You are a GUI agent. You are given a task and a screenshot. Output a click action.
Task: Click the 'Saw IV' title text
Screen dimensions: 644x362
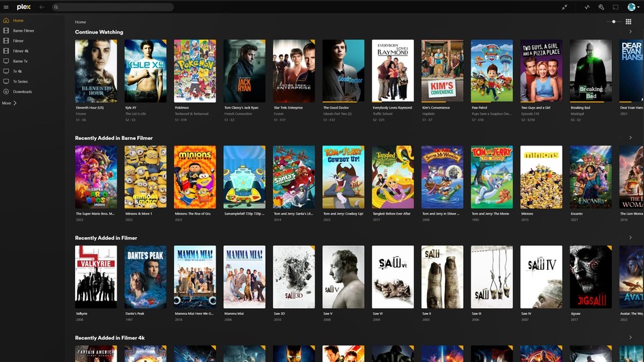click(526, 314)
